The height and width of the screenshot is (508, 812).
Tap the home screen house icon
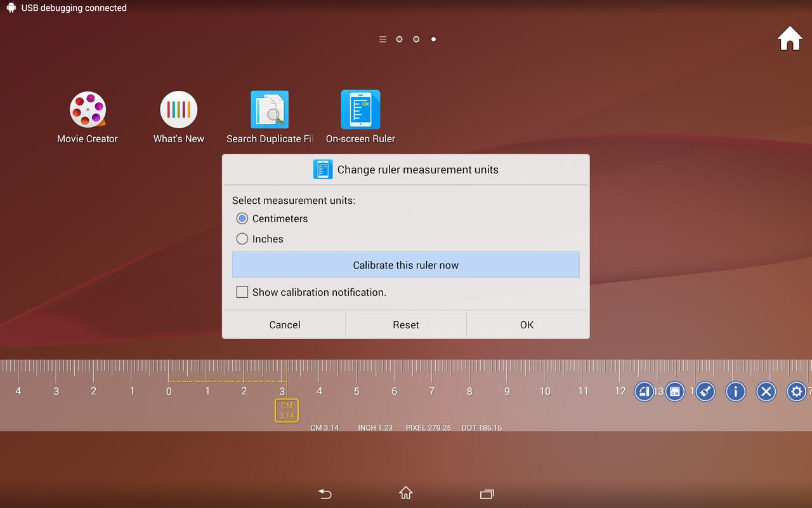[790, 38]
